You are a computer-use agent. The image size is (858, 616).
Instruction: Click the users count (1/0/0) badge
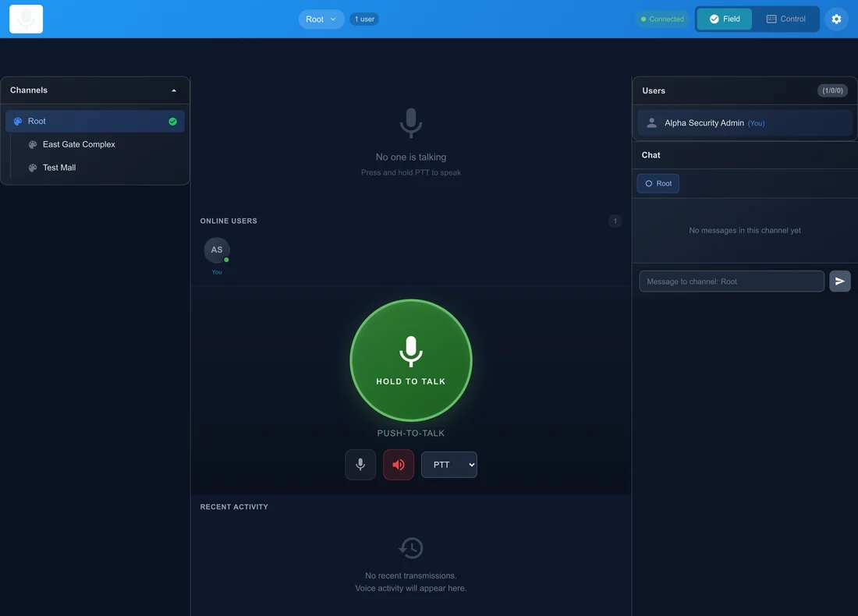(x=832, y=90)
